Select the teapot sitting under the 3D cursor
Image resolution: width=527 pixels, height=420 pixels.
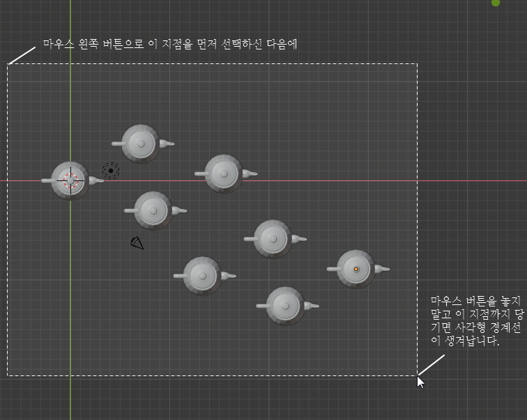pos(72,180)
